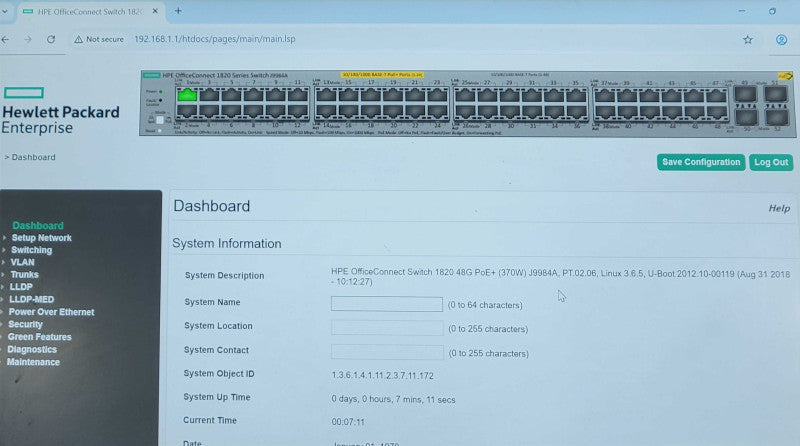Screen dimensions: 800x446
Task: Select port 13 on the switch graphic
Action: [x=326, y=95]
